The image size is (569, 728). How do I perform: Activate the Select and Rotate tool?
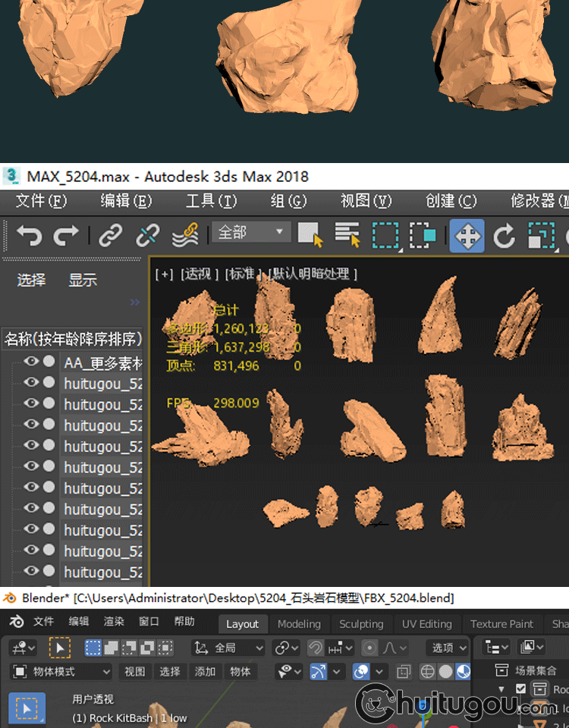pyautogui.click(x=505, y=236)
